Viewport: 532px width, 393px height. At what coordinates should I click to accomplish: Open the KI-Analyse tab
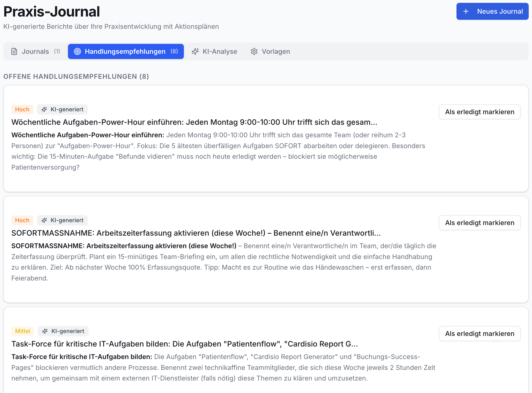[215, 51]
